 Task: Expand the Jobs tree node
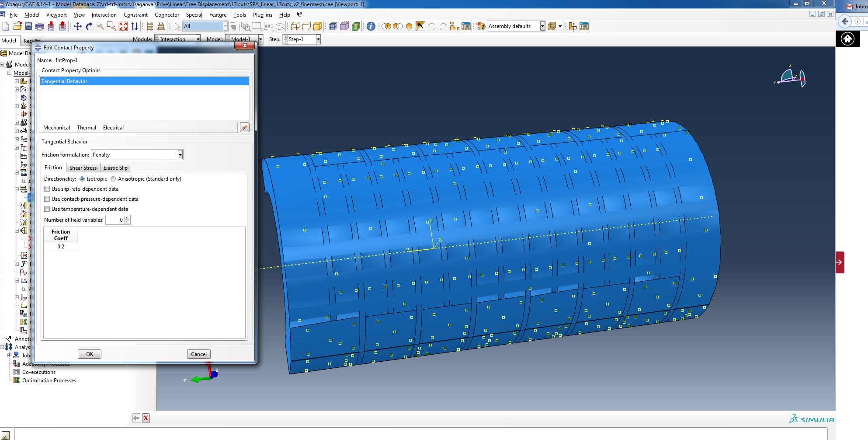9,355
